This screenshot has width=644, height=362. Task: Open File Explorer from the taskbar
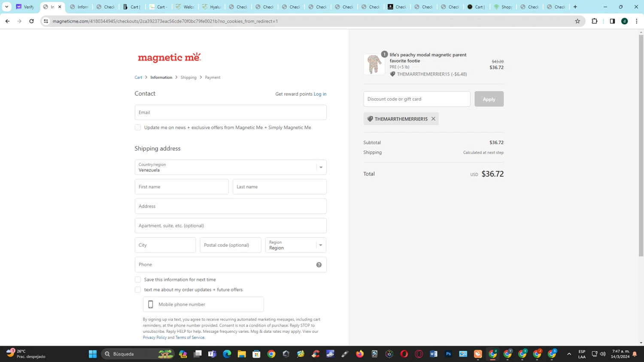242,354
